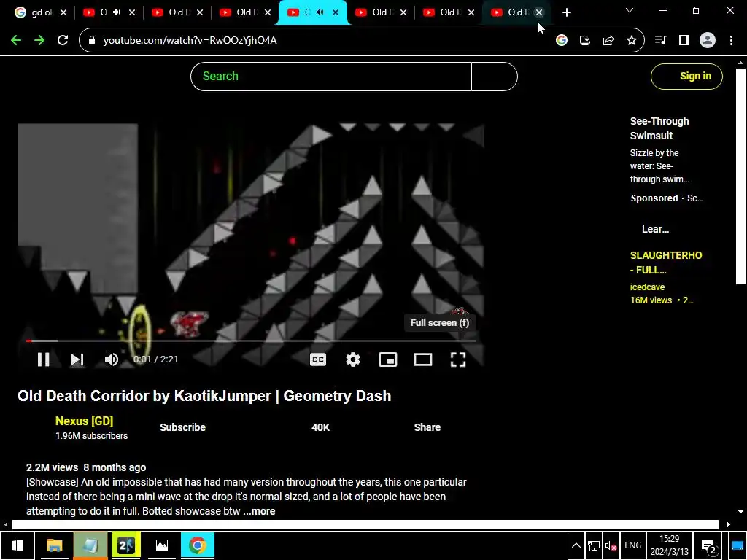Close the active highlighted tab
This screenshot has height=560, width=747.
(336, 12)
